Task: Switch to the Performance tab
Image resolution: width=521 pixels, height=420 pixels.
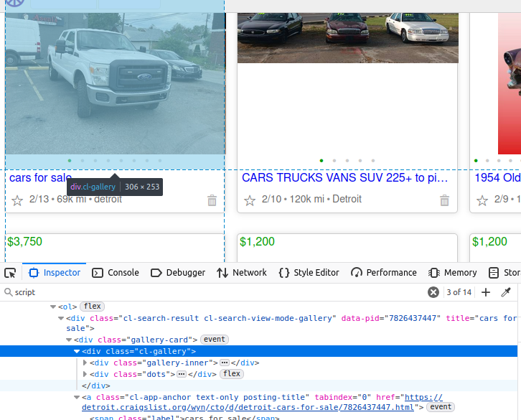Action: pos(384,273)
